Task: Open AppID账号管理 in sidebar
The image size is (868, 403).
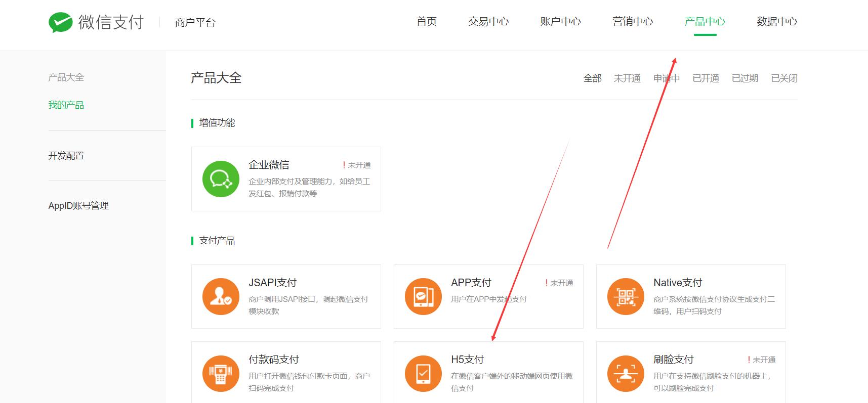Action: 78,206
